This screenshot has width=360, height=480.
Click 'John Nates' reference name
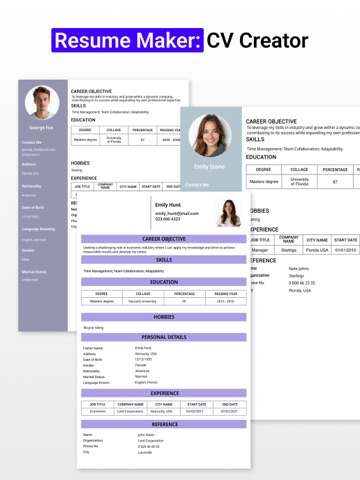pos(146,435)
